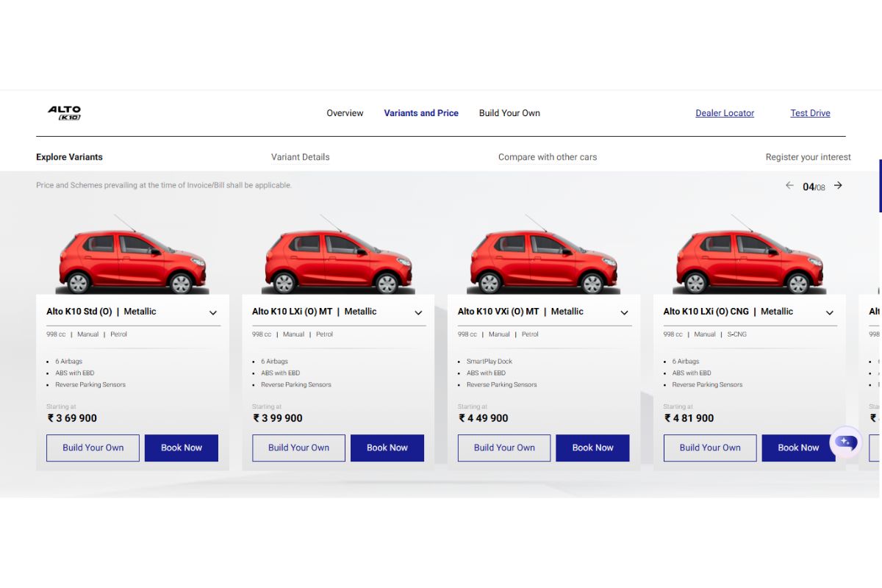The width and height of the screenshot is (882, 588).
Task: Open Compare with other cars section
Action: (x=548, y=157)
